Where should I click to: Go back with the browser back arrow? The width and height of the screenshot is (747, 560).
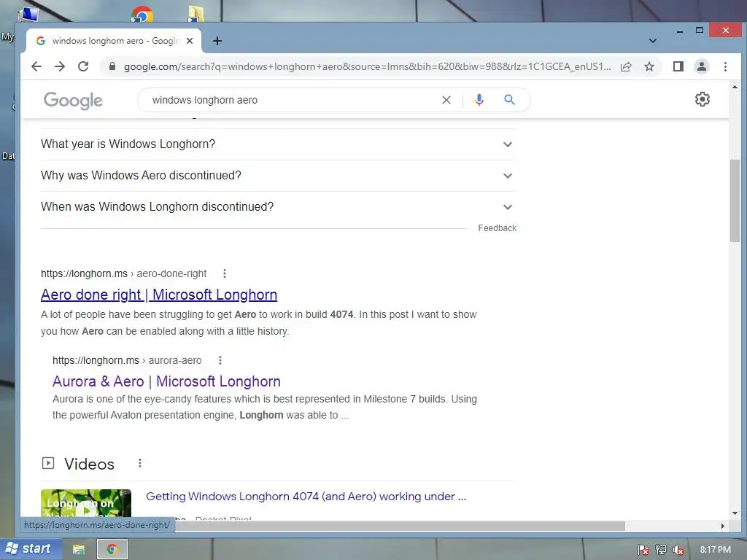(x=36, y=66)
